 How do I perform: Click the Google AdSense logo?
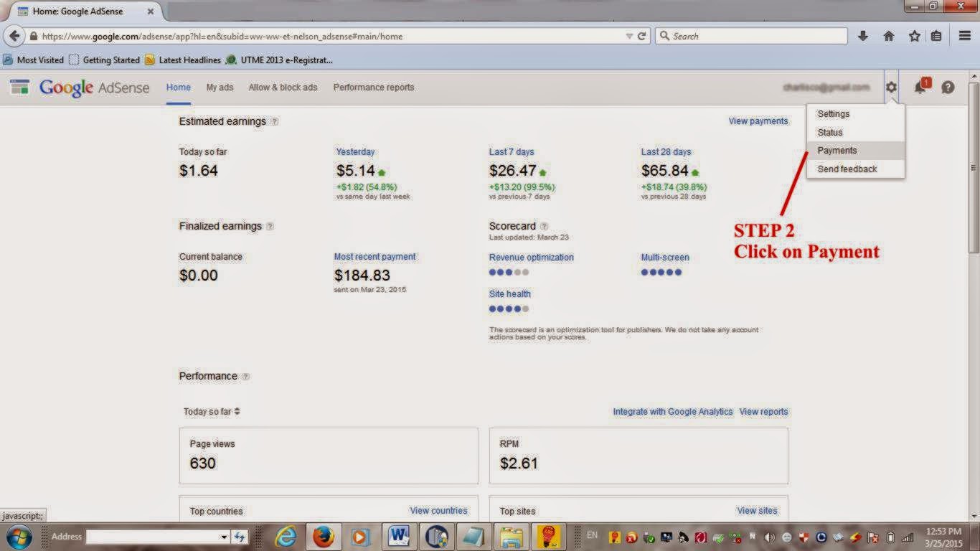pos(78,87)
